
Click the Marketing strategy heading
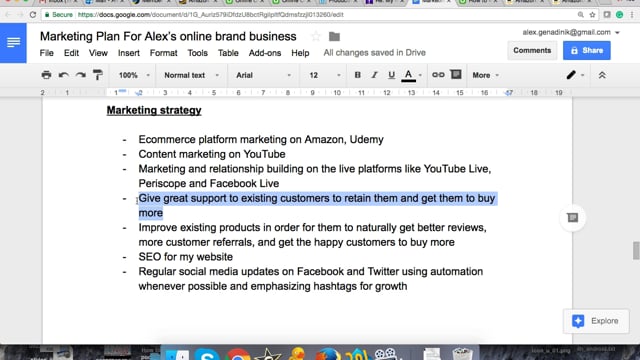(154, 110)
